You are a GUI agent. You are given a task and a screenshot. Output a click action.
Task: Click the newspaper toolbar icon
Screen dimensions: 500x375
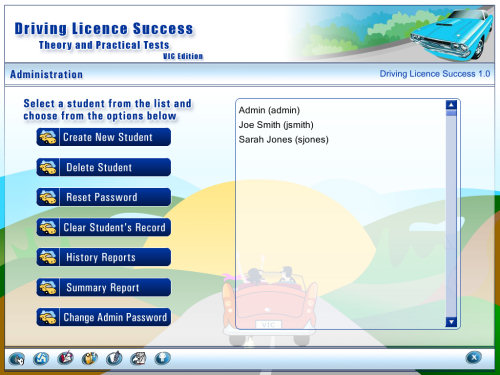[x=138, y=359]
